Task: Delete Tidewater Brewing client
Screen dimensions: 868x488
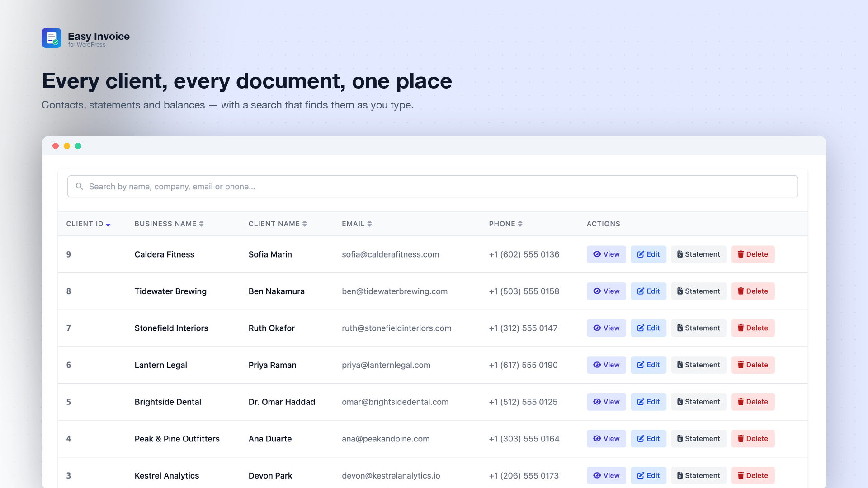Action: click(x=753, y=291)
